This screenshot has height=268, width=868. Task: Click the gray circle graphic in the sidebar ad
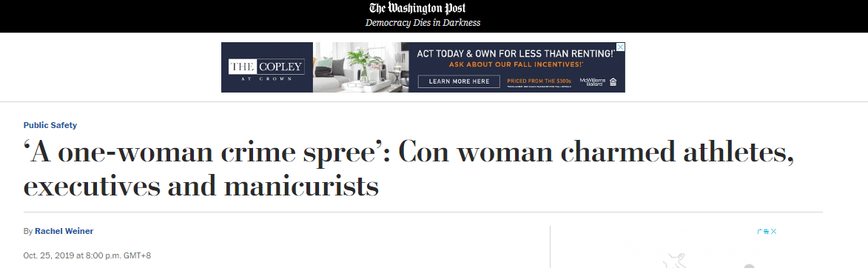point(748,266)
